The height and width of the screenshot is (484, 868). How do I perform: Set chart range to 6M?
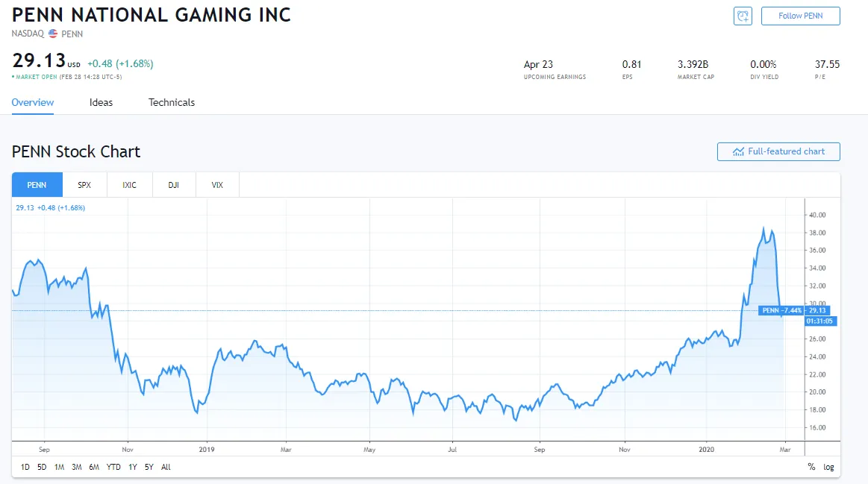(94, 467)
